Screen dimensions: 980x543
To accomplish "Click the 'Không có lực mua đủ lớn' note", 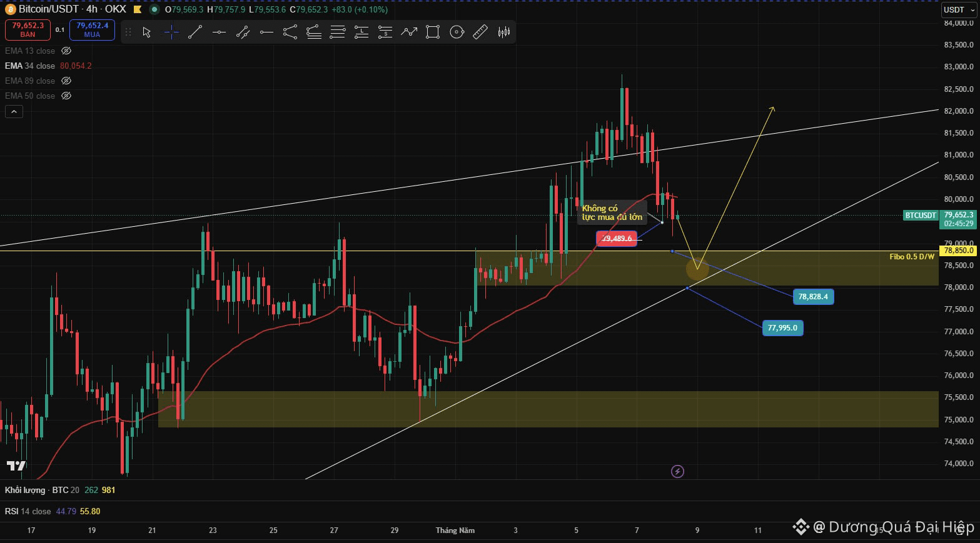I will click(x=612, y=212).
